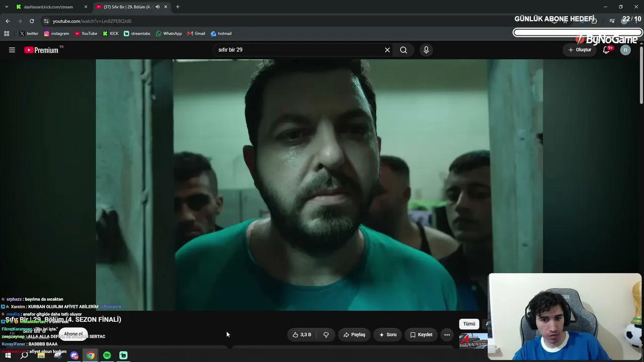
Task: Save the video with Kaydet
Action: click(x=421, y=334)
